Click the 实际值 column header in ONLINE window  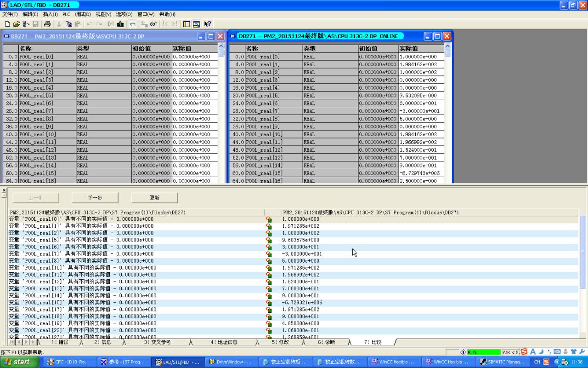tap(421, 48)
